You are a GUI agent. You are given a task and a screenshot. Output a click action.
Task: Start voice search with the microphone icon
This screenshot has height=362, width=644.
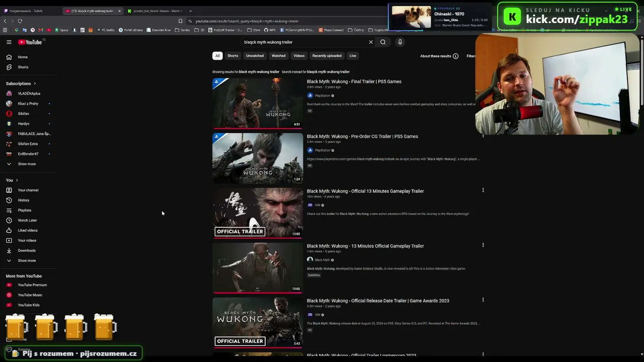400,42
